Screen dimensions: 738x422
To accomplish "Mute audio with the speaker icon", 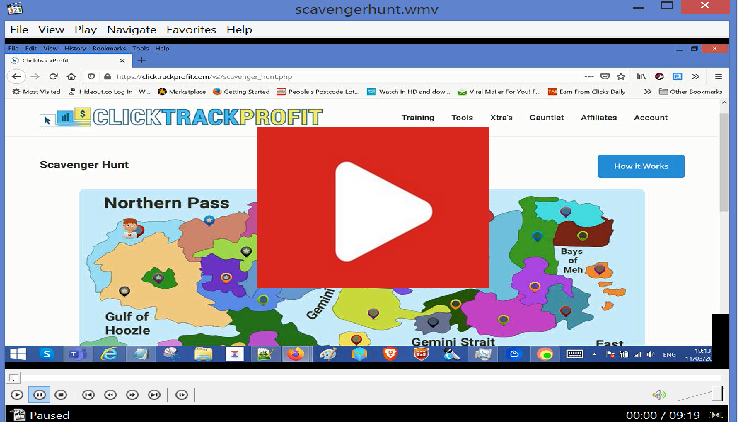I will click(x=659, y=395).
